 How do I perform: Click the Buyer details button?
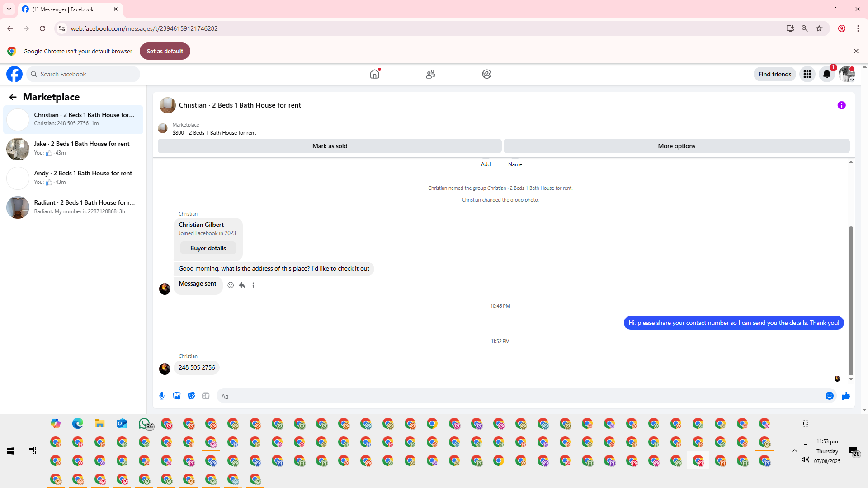208,248
